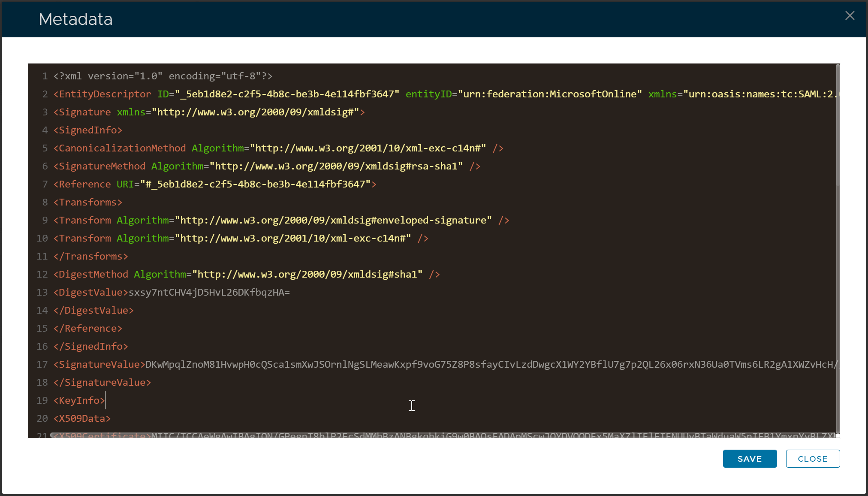Click line number 12 in the gutter
This screenshot has width=868, height=496.
tap(42, 274)
